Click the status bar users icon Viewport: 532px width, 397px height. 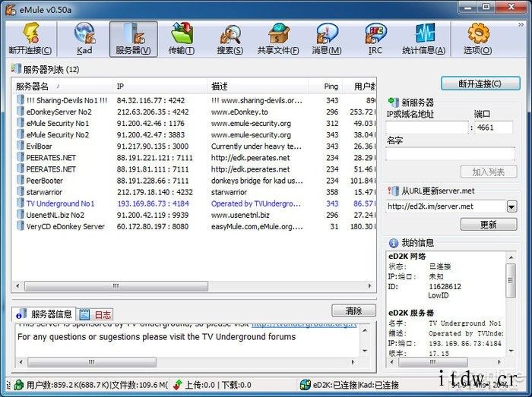[x=19, y=385]
